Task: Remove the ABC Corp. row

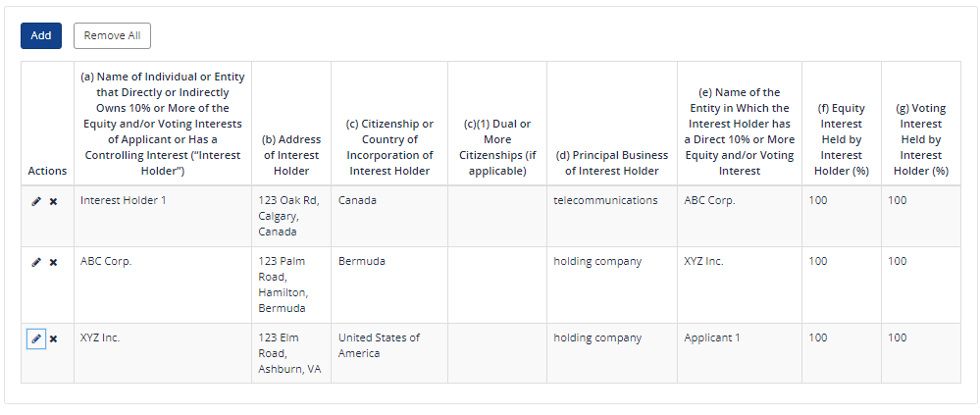Action: click(53, 262)
